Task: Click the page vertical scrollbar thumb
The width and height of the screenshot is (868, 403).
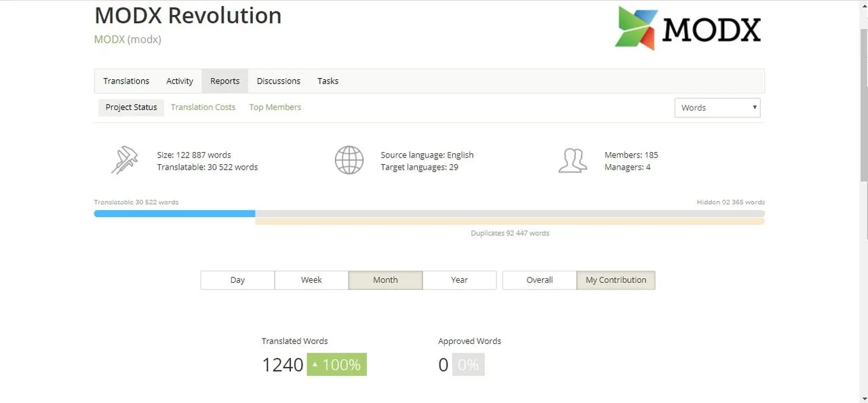Action: click(863, 105)
